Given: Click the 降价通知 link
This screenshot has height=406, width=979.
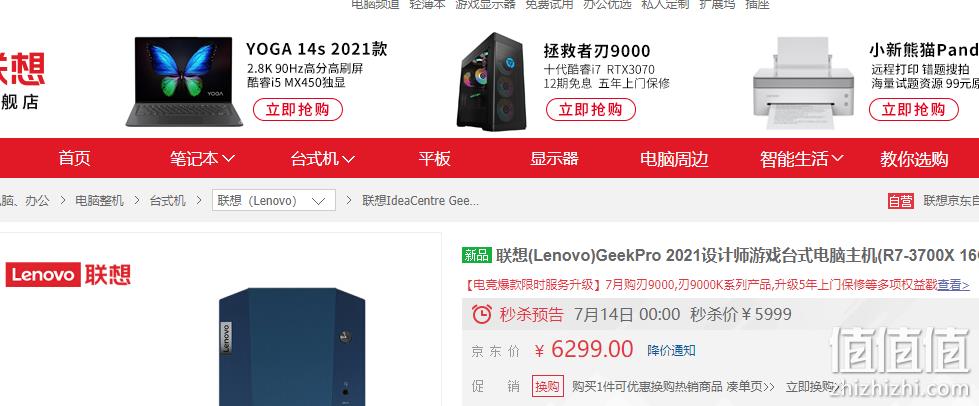Looking at the screenshot, I should 671,350.
